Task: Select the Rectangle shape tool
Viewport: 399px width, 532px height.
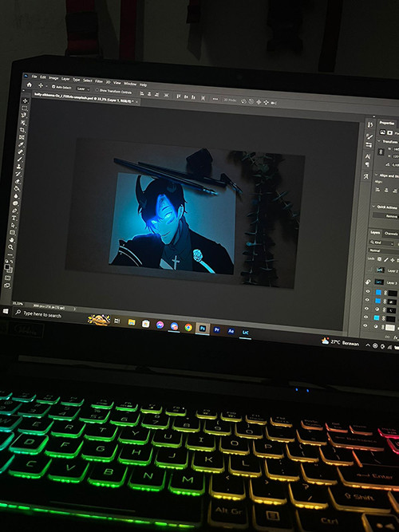Action: click(x=13, y=233)
